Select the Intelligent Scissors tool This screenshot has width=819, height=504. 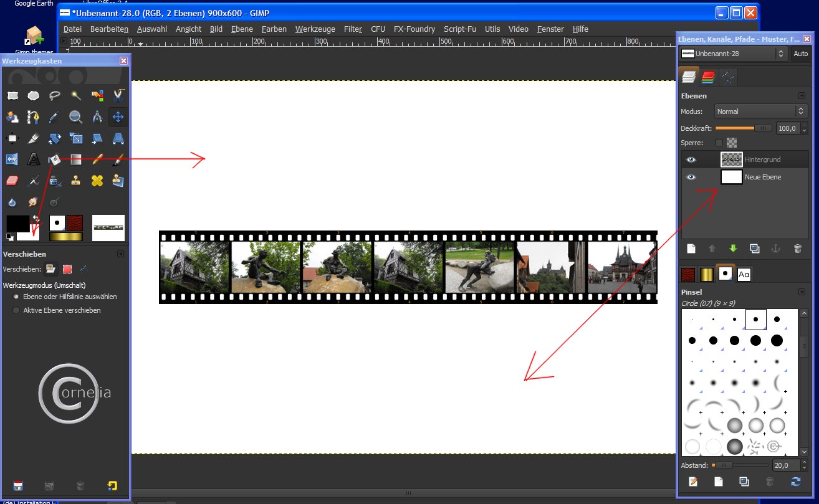118,95
